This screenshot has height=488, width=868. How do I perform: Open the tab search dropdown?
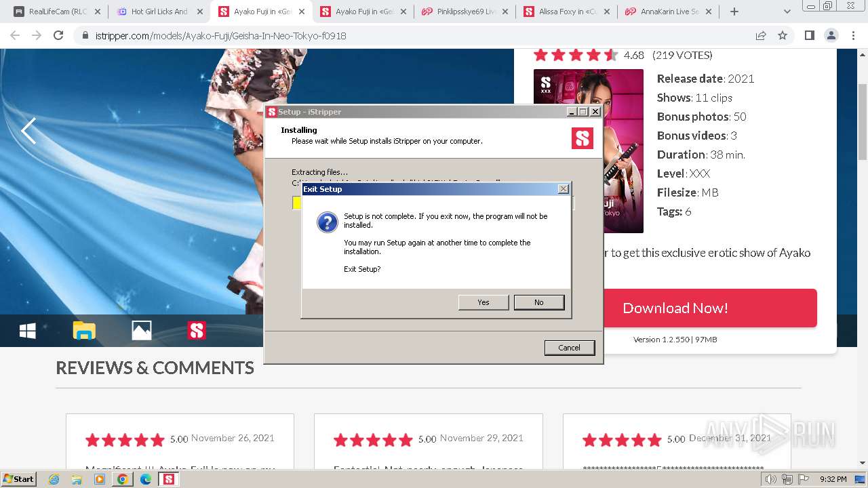[787, 12]
